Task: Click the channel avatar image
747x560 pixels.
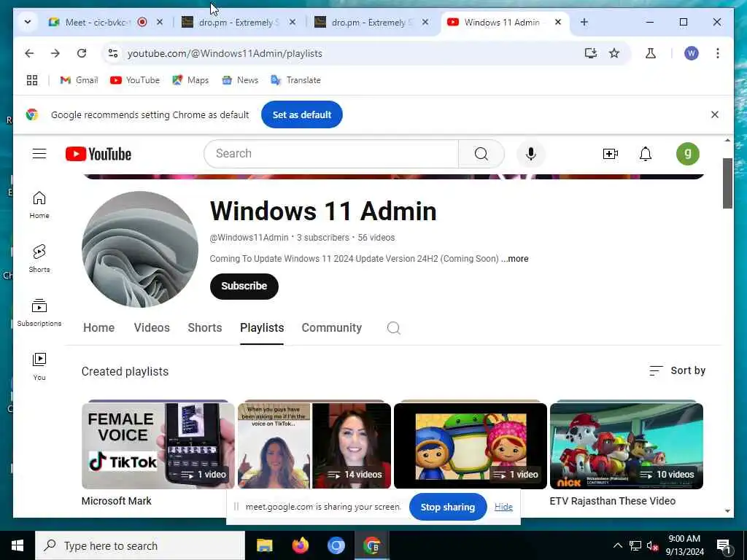Action: (x=140, y=249)
